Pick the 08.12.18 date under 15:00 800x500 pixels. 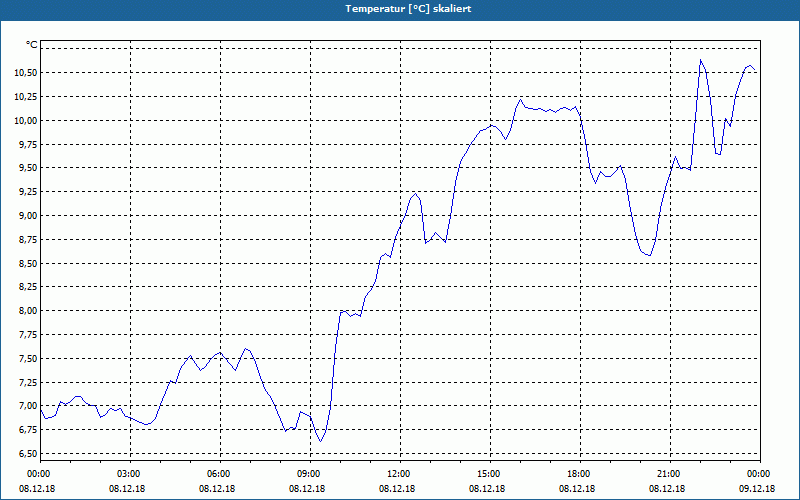point(487,489)
